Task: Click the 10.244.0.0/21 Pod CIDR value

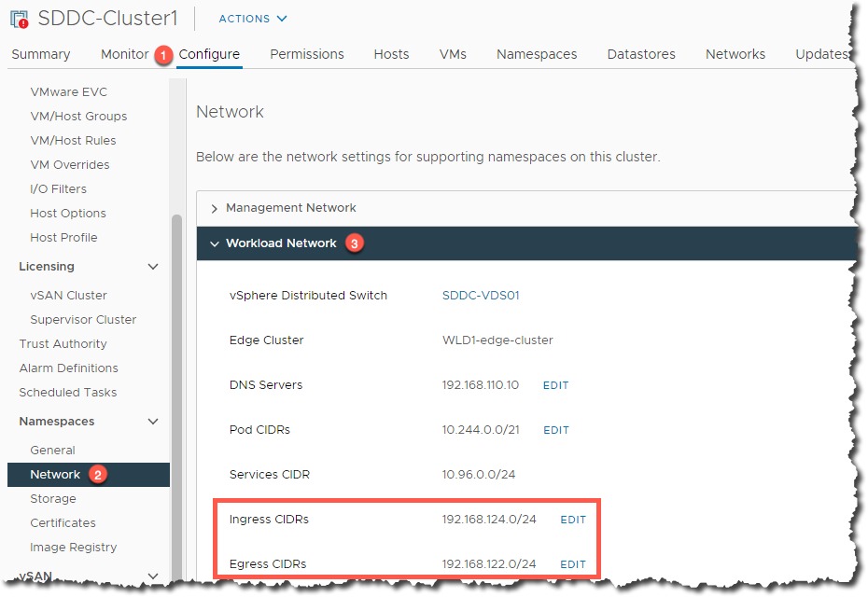Action: 481,430
